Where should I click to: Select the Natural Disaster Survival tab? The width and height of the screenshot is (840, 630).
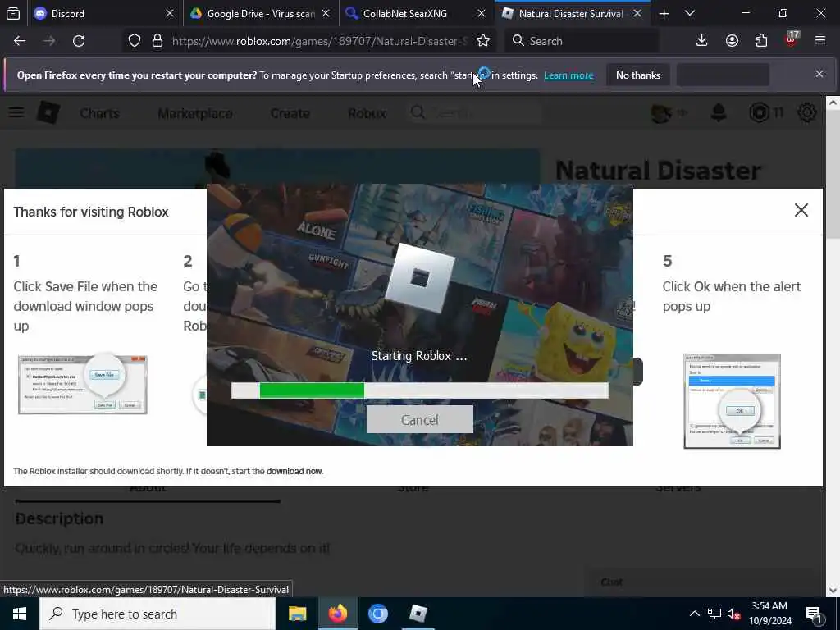[x=572, y=13]
